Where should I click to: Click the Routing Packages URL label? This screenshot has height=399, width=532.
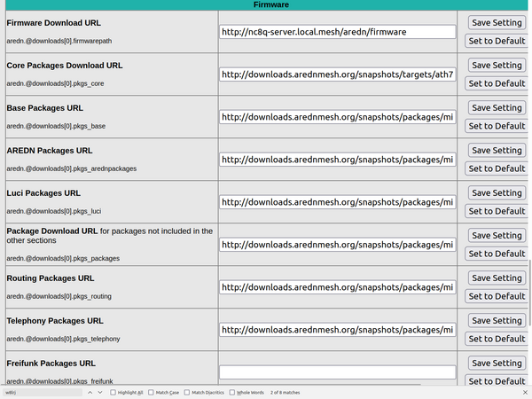point(51,278)
